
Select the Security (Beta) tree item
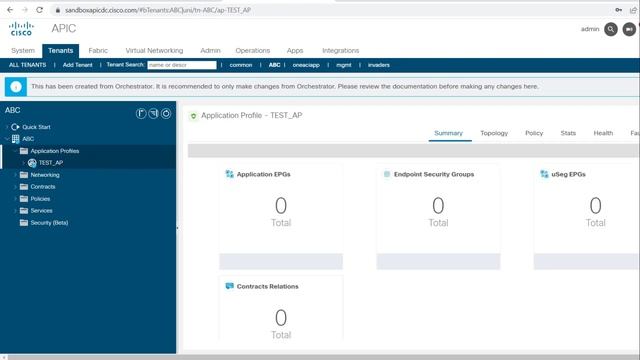point(49,222)
